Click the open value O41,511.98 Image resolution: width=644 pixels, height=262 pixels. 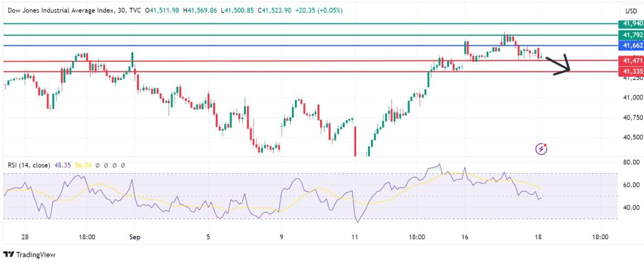(x=162, y=11)
